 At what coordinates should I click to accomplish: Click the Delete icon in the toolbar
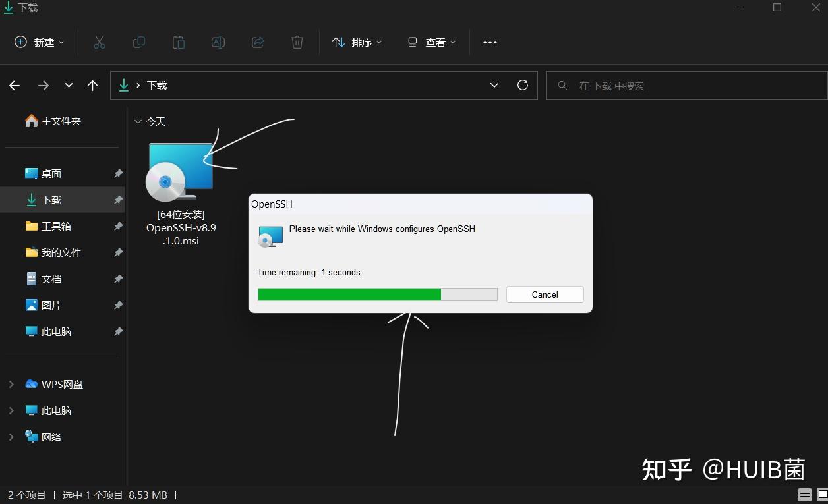point(297,42)
